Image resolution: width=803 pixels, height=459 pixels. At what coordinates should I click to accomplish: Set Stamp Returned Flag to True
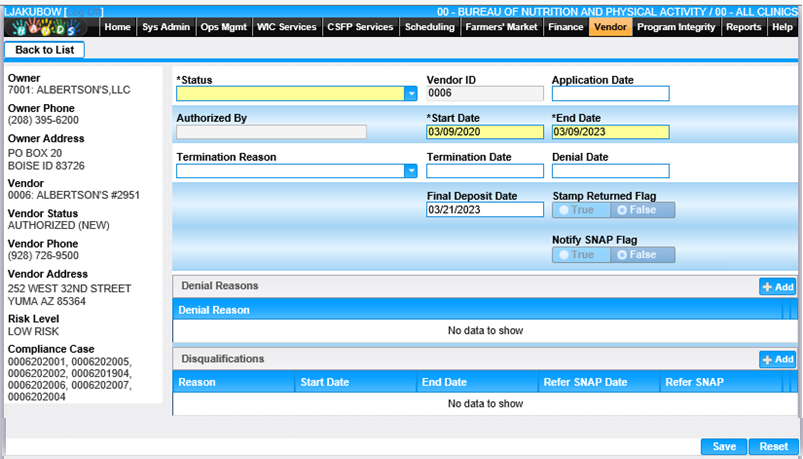tap(581, 210)
